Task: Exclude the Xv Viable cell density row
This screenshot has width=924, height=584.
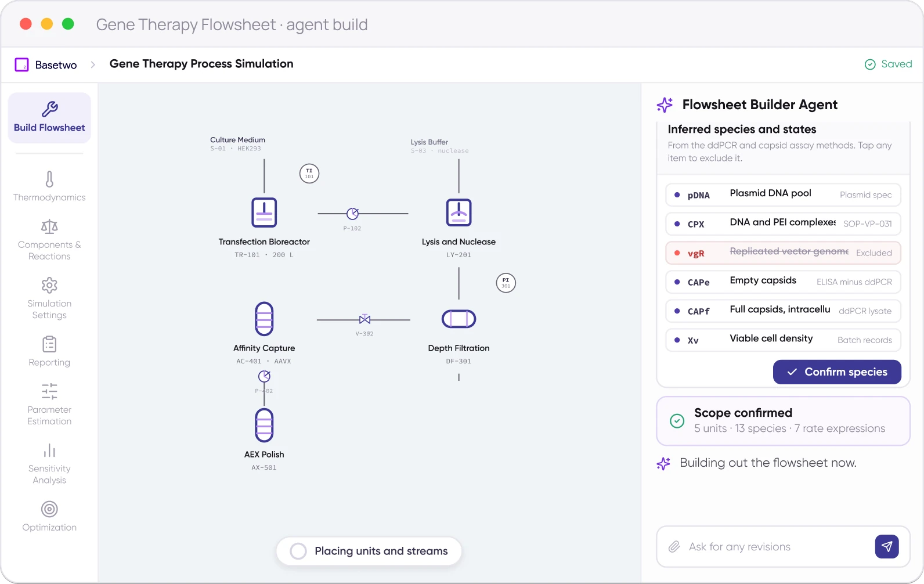Action: [x=783, y=340]
